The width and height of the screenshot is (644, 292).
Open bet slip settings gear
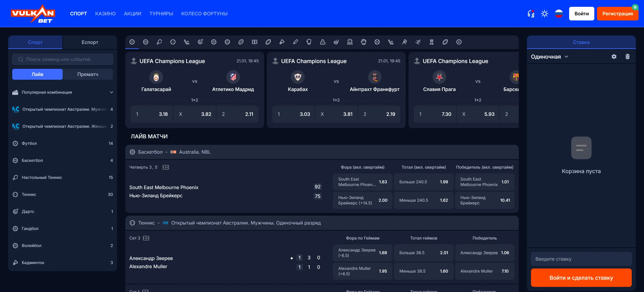point(614,57)
